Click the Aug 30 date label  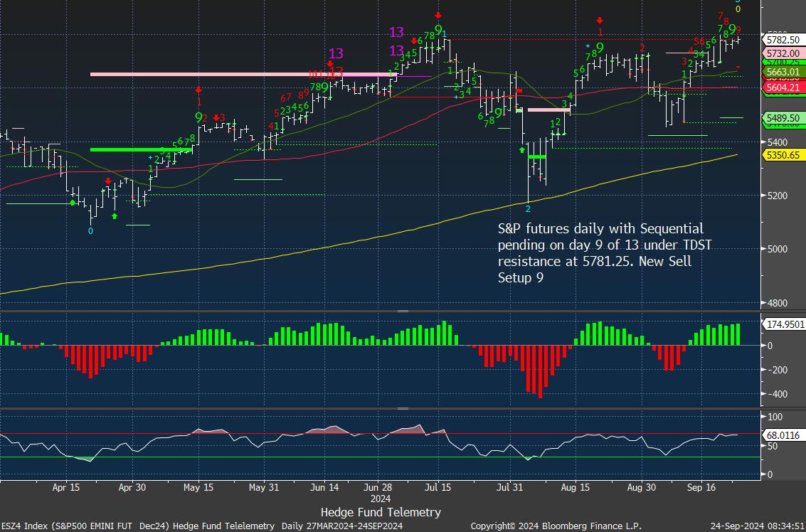click(642, 488)
